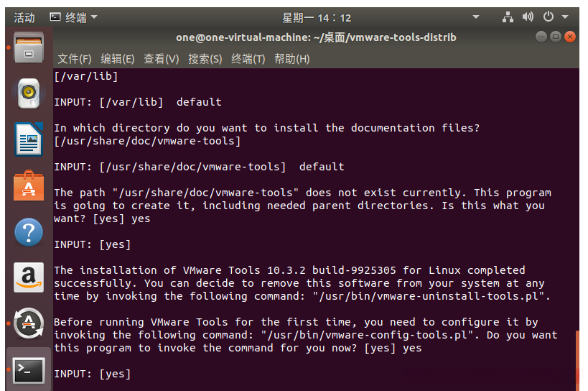588x391 pixels.
Task: Open the 编辑(E) menu
Action: tap(118, 59)
